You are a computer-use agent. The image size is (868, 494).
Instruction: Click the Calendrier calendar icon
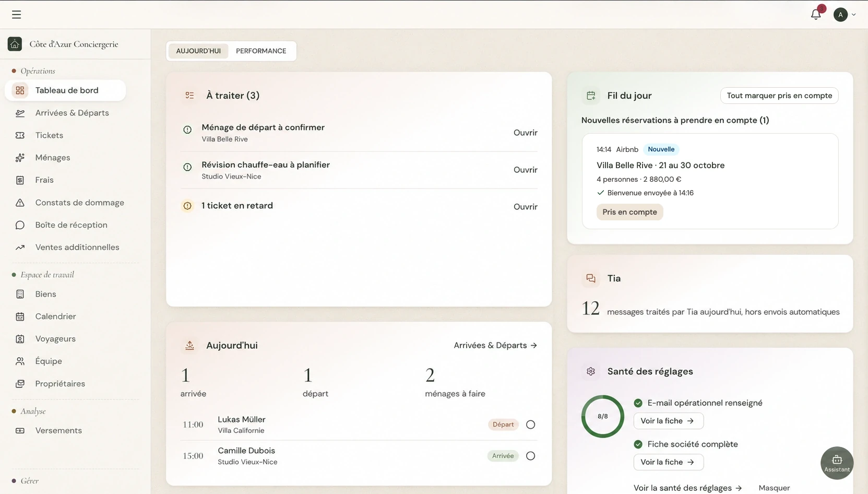point(20,316)
